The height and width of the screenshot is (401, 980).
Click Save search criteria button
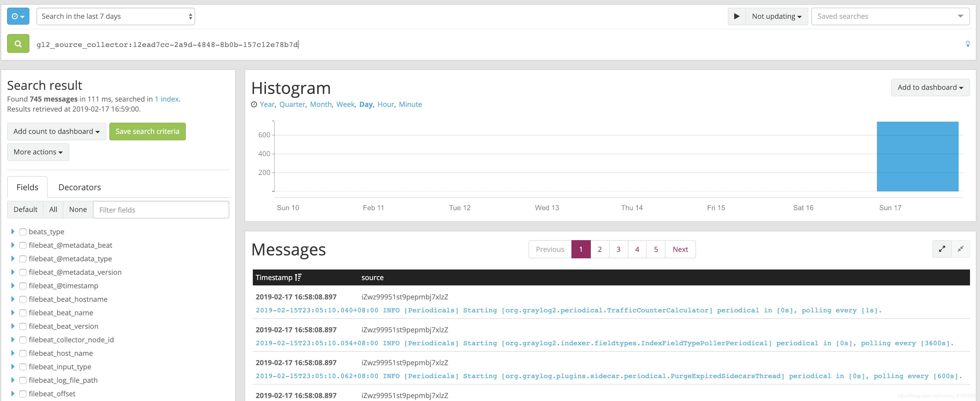point(147,132)
